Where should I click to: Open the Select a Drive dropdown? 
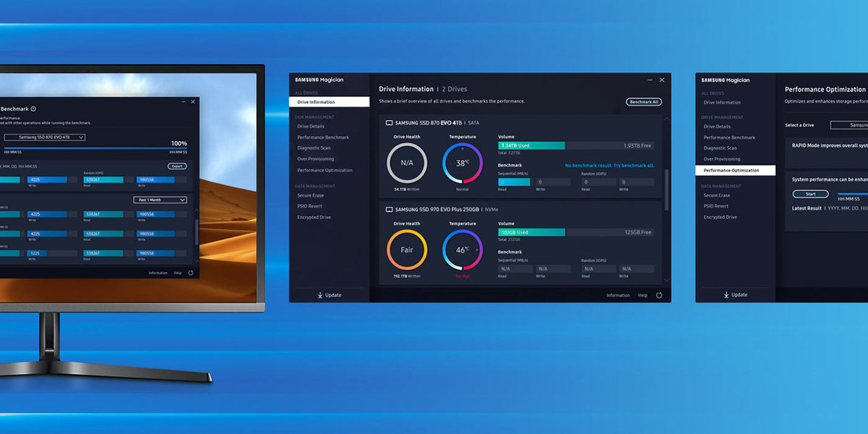[850, 125]
